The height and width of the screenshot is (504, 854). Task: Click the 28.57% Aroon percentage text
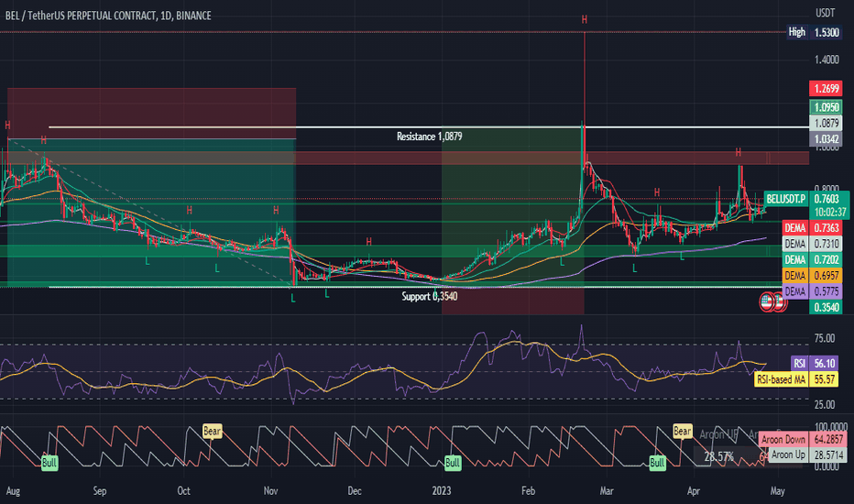pyautogui.click(x=718, y=456)
